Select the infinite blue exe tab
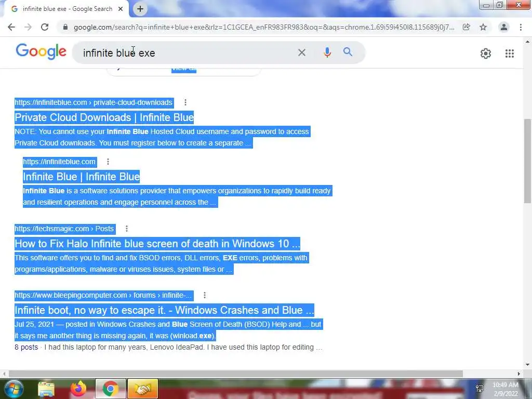The height and width of the screenshot is (399, 532). pos(67,9)
